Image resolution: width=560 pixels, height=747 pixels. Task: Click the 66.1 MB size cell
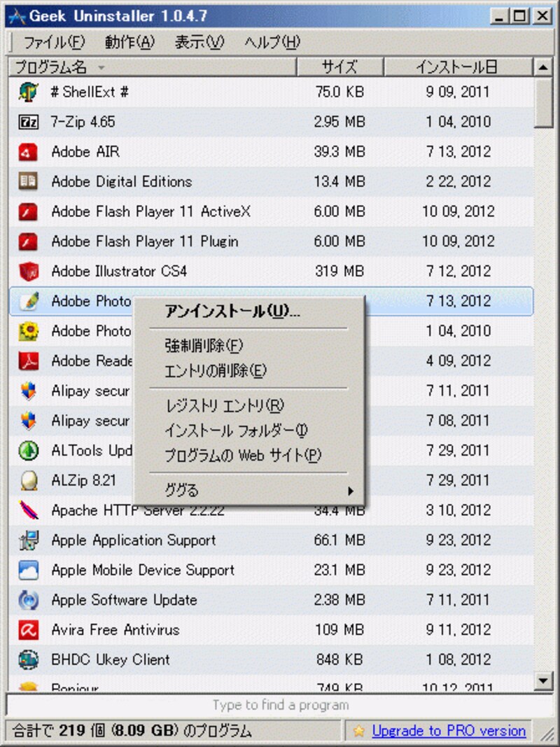339,540
